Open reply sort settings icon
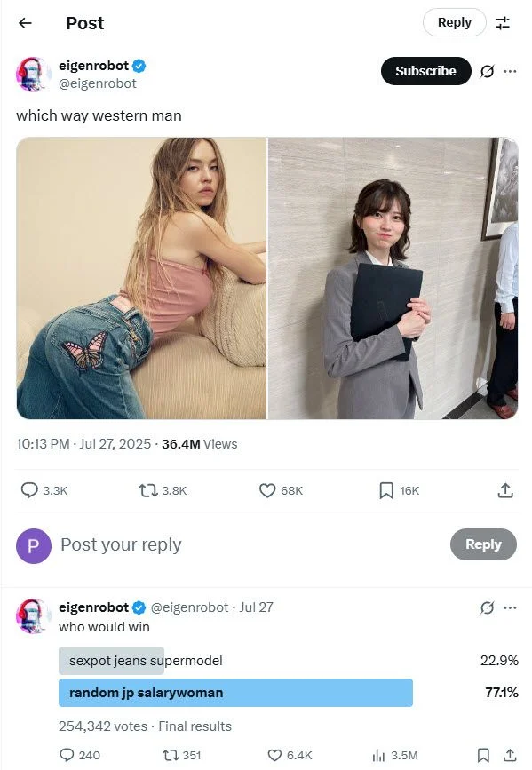Viewport: 532px width, 770px height. point(502,22)
